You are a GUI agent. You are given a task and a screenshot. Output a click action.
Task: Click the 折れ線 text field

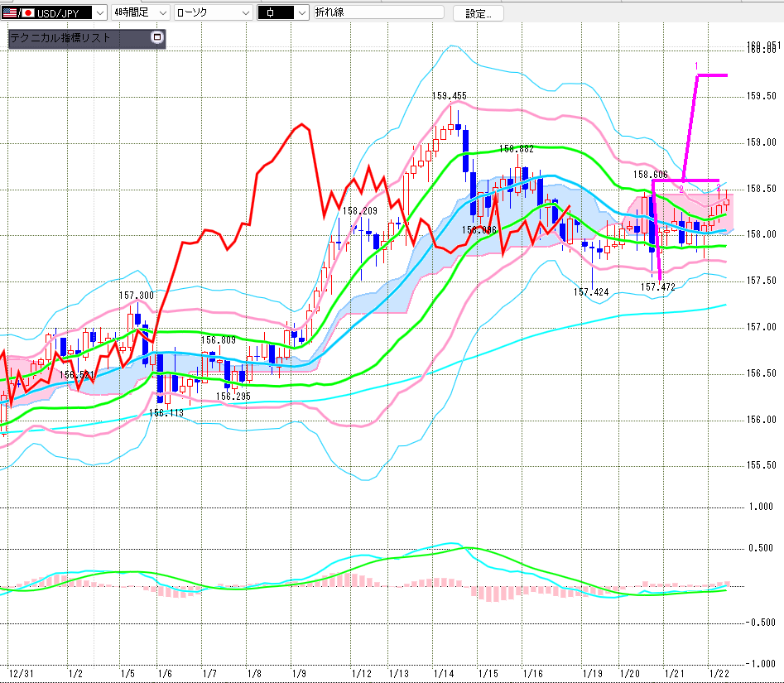click(378, 12)
